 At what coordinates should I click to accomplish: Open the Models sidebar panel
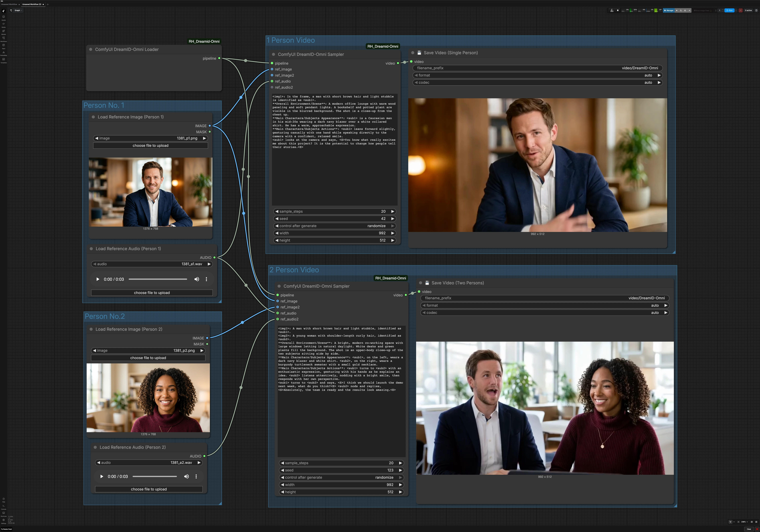[4, 32]
